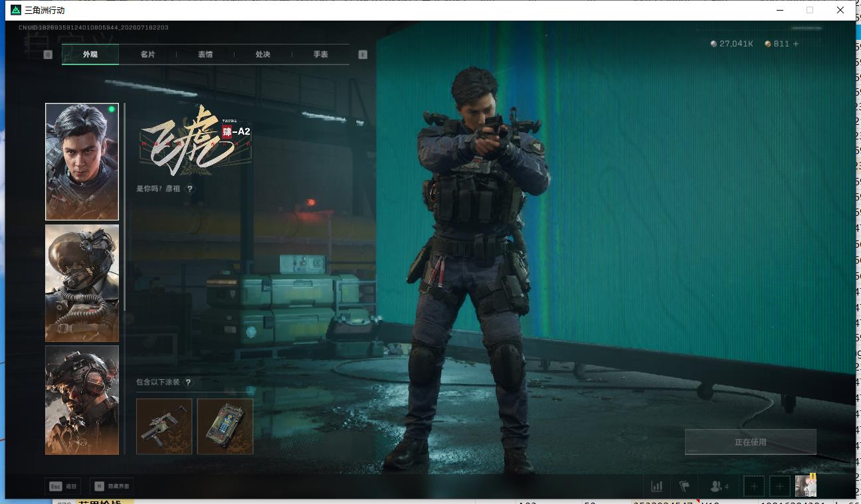Open help next to 是你吗？彦祖

[190, 189]
